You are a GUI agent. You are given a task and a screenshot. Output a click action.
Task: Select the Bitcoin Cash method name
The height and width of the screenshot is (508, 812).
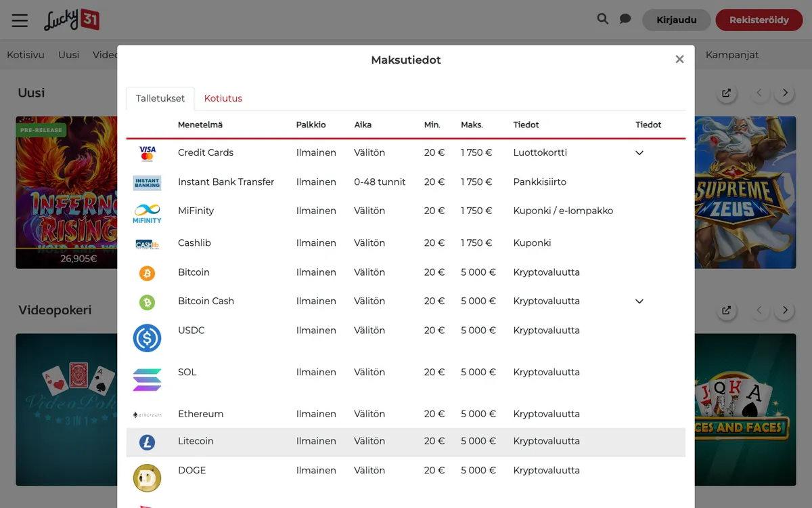click(x=206, y=301)
